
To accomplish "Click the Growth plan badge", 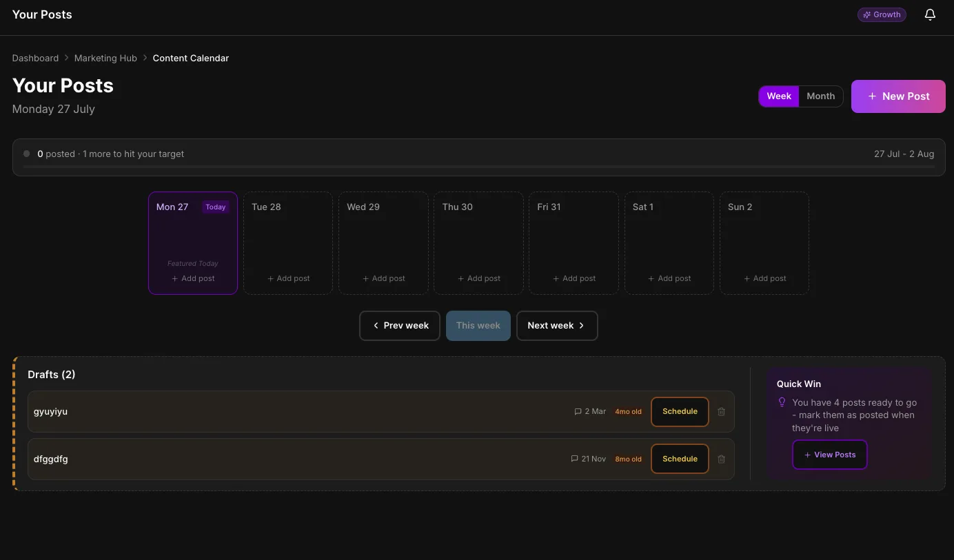I will [x=882, y=14].
